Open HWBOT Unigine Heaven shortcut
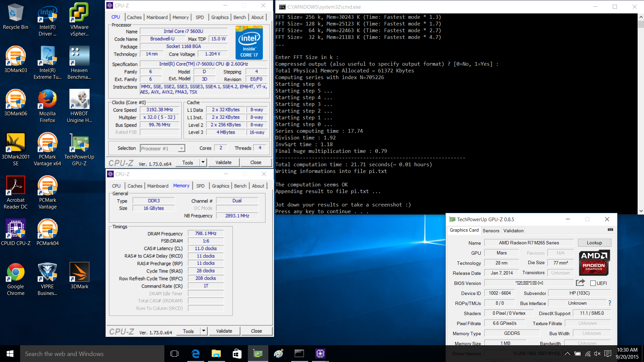This screenshot has height=362, width=644. pos(79,106)
